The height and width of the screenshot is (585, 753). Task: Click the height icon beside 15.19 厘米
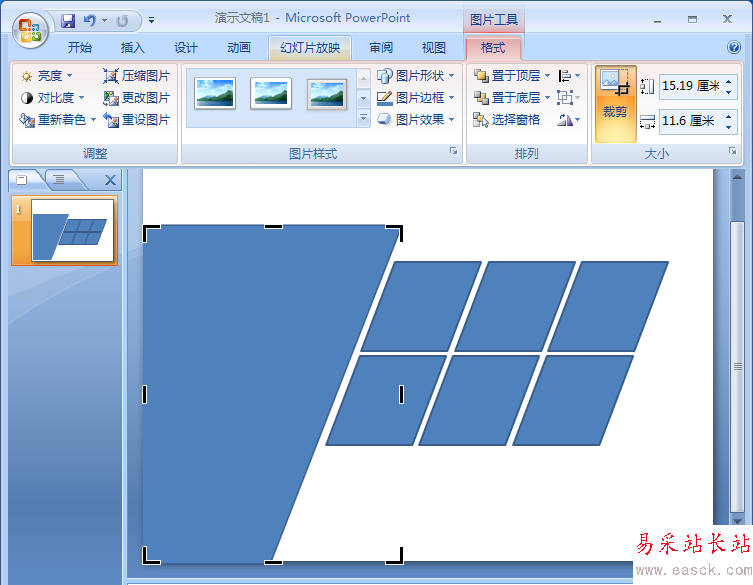pos(647,86)
